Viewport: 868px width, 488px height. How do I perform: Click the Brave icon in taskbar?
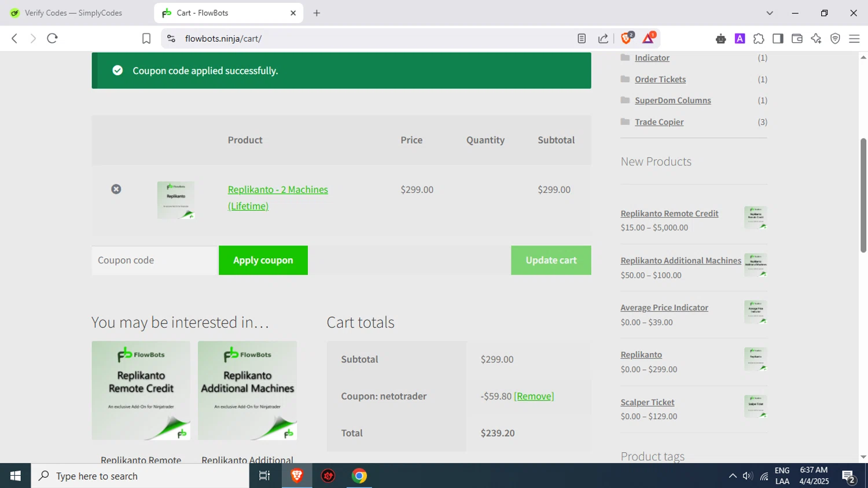(x=297, y=476)
